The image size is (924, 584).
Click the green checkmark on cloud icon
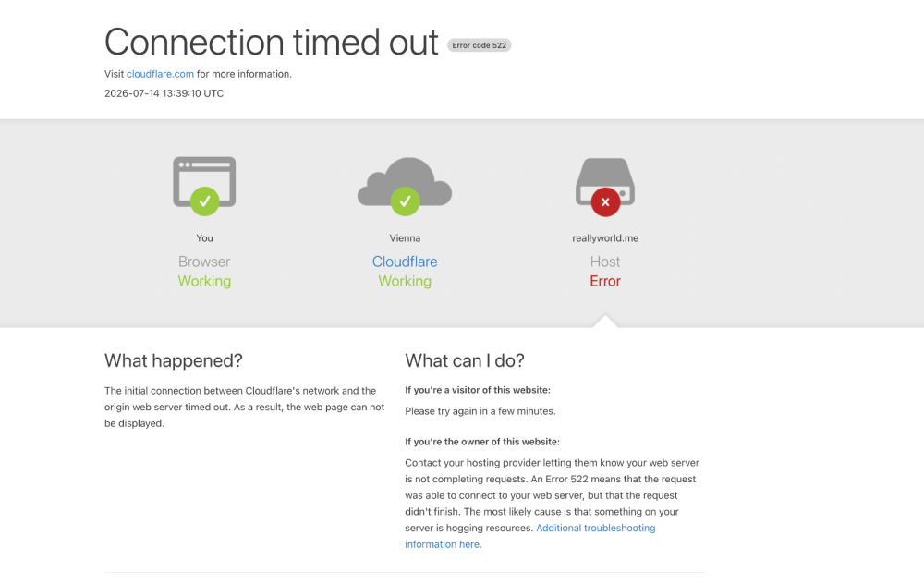click(x=405, y=201)
